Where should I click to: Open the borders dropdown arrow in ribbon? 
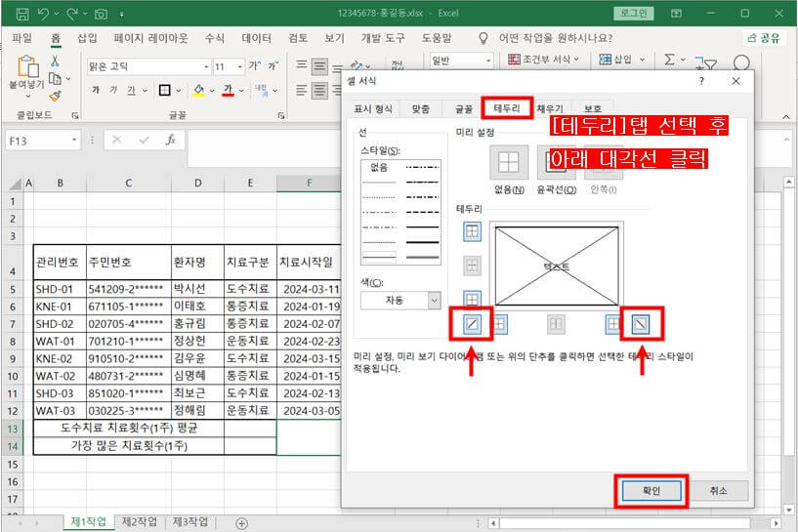click(178, 91)
